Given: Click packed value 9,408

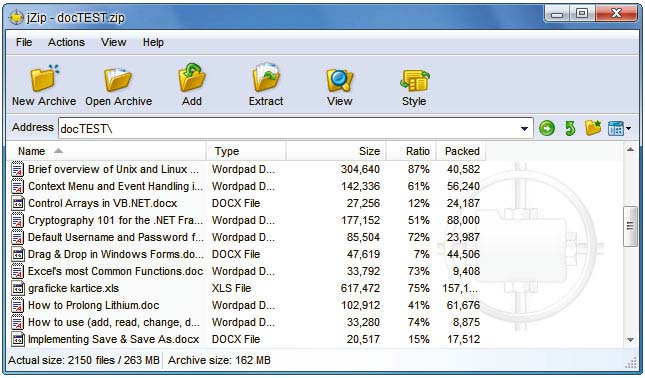Looking at the screenshot, I should (466, 271).
